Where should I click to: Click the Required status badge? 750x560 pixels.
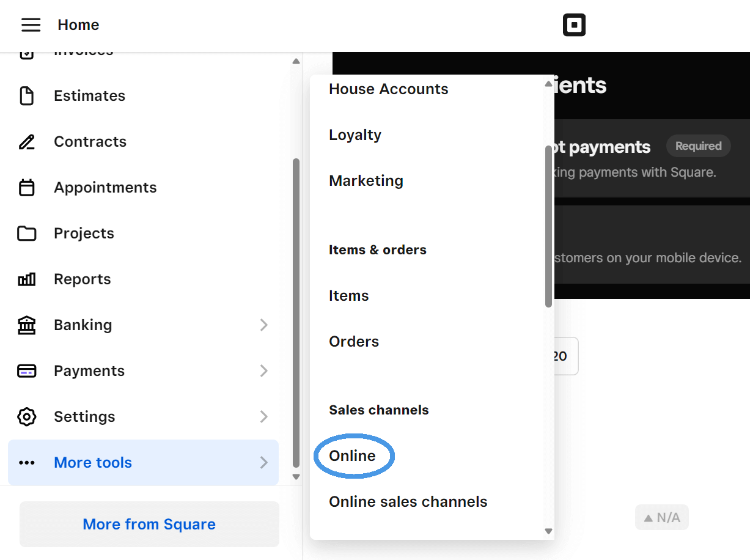click(698, 146)
